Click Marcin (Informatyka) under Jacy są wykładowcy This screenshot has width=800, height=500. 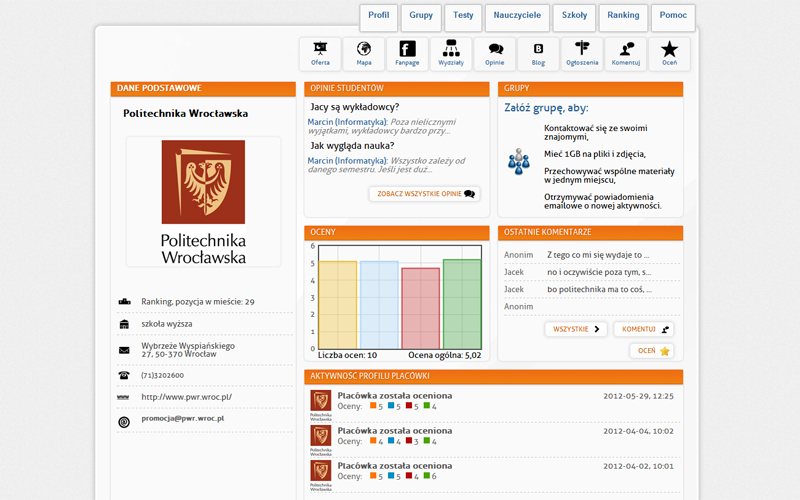tap(347, 122)
